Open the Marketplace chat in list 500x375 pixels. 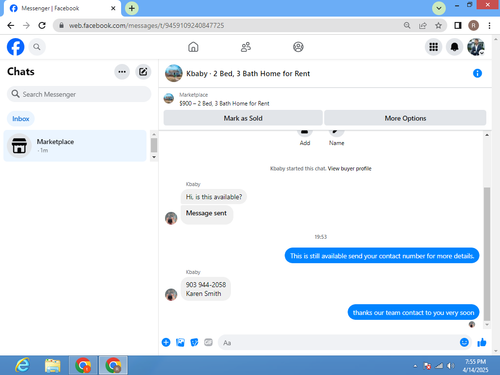[75, 146]
